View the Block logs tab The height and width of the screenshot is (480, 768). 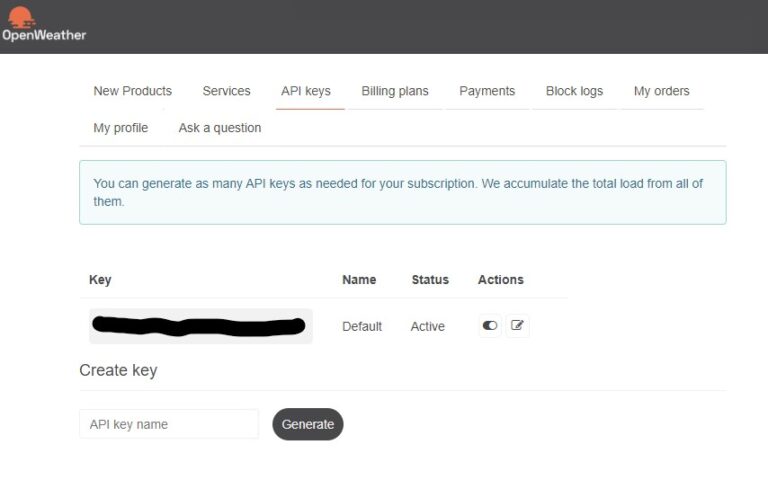[574, 91]
